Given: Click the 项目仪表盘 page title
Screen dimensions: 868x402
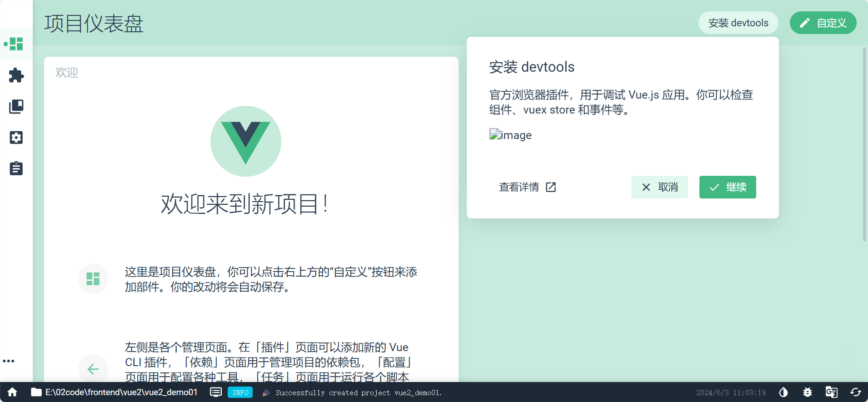Looking at the screenshot, I should coord(94,24).
